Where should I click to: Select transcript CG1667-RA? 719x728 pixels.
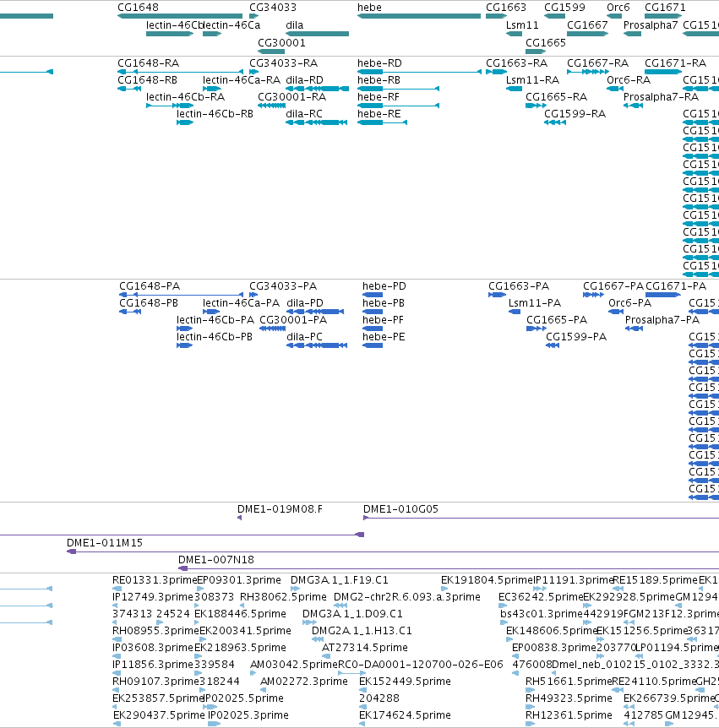tap(598, 63)
